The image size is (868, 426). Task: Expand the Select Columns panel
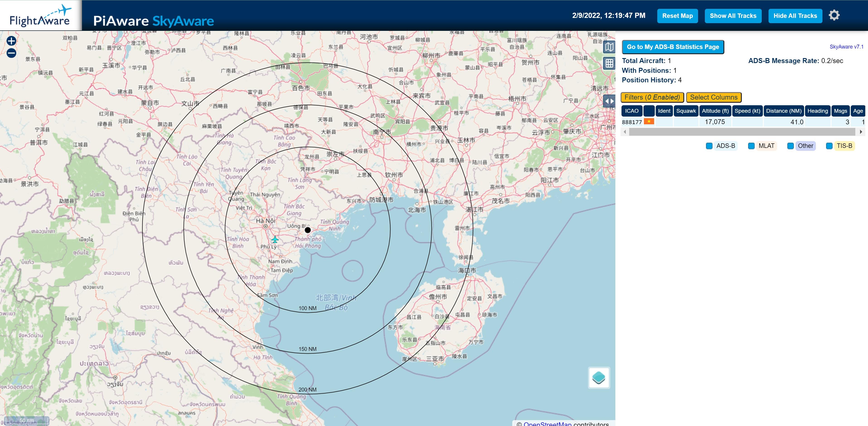tap(714, 97)
